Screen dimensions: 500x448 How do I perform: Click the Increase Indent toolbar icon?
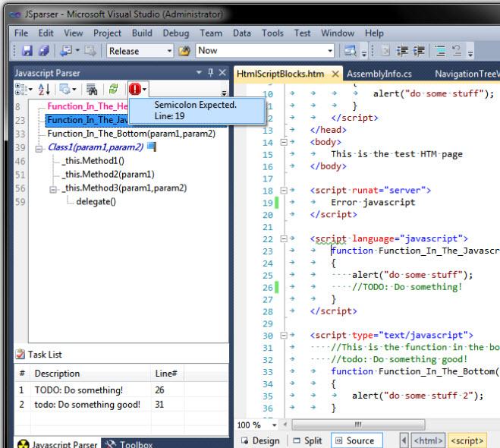pos(420,51)
